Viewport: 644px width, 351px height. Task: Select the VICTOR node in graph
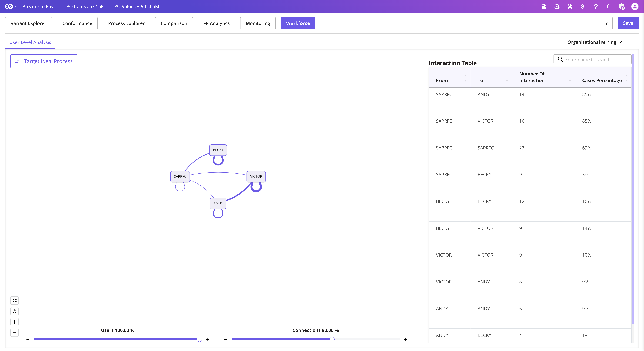pyautogui.click(x=256, y=177)
